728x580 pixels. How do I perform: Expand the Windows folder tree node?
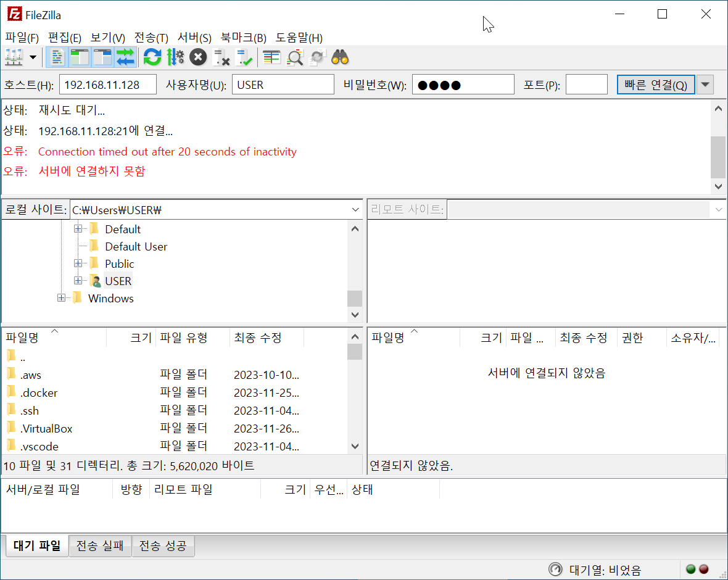tap(61, 297)
